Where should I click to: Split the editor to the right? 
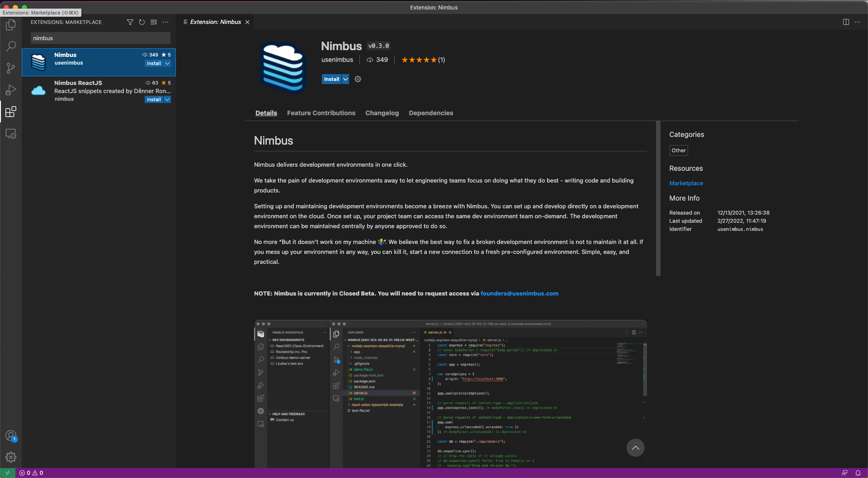coord(846,22)
